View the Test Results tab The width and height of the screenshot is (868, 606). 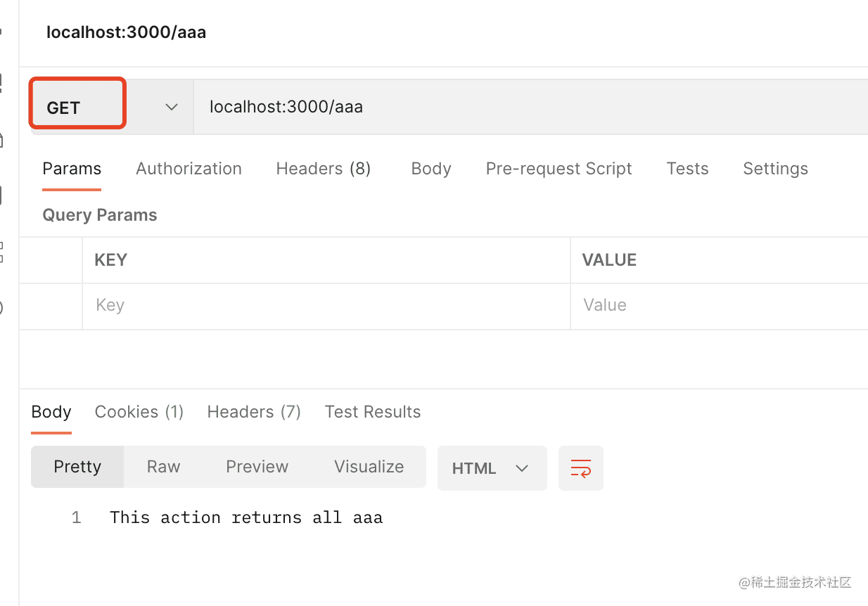(372, 412)
